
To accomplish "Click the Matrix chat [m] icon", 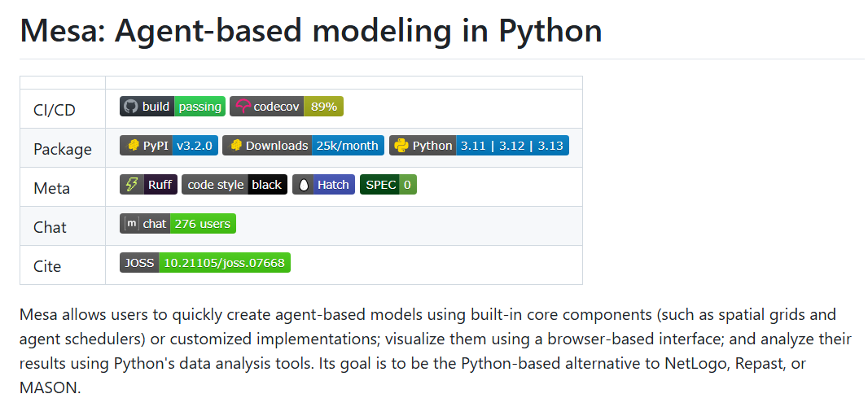I will (x=131, y=224).
